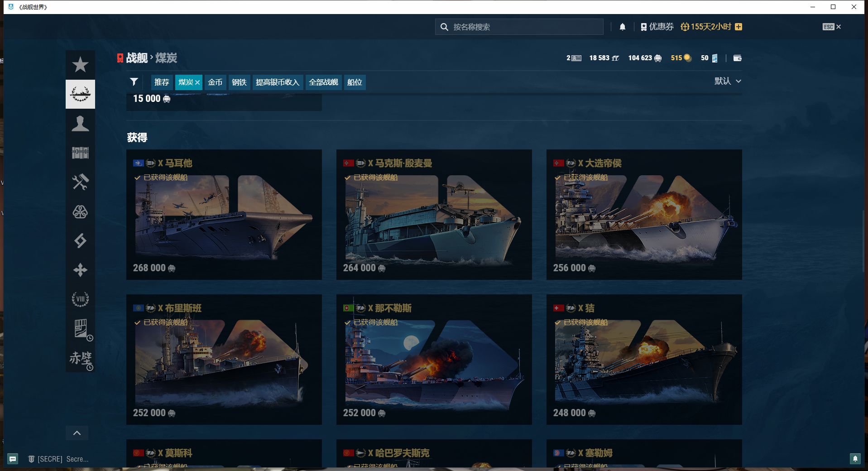Expand the 默认 sort dropdown
Image resolution: width=868 pixels, height=471 pixels.
728,81
